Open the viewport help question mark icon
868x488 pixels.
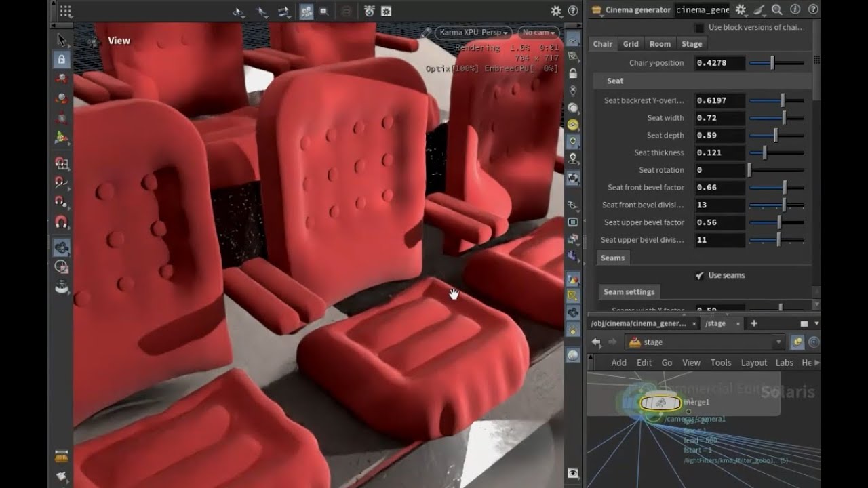tap(573, 11)
